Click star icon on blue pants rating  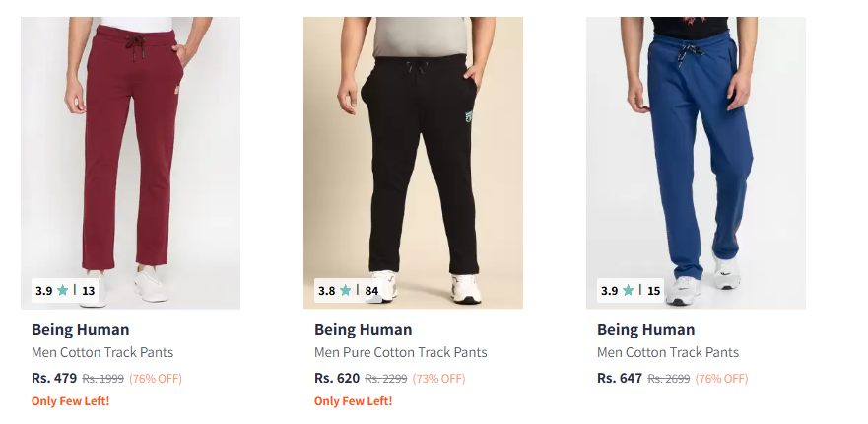tap(629, 291)
